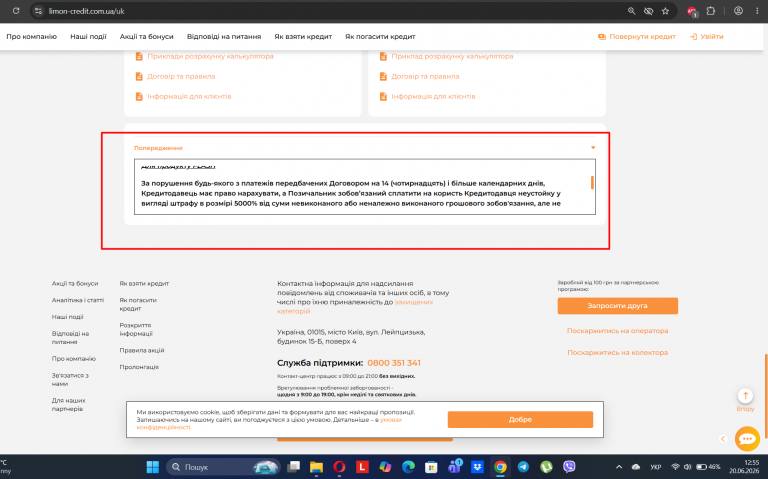Open the footer Для наших партнерів link
Viewport: 768px width, 479px height.
(x=69, y=405)
